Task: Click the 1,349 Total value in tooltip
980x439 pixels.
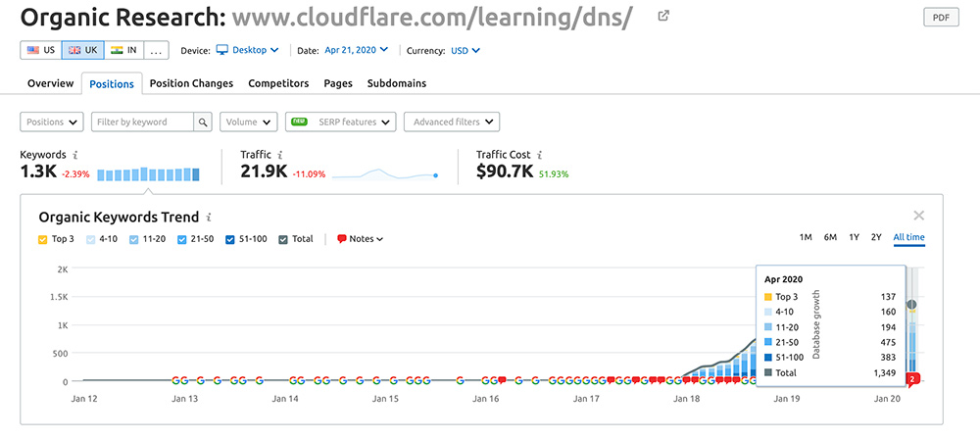Action: pos(884,372)
